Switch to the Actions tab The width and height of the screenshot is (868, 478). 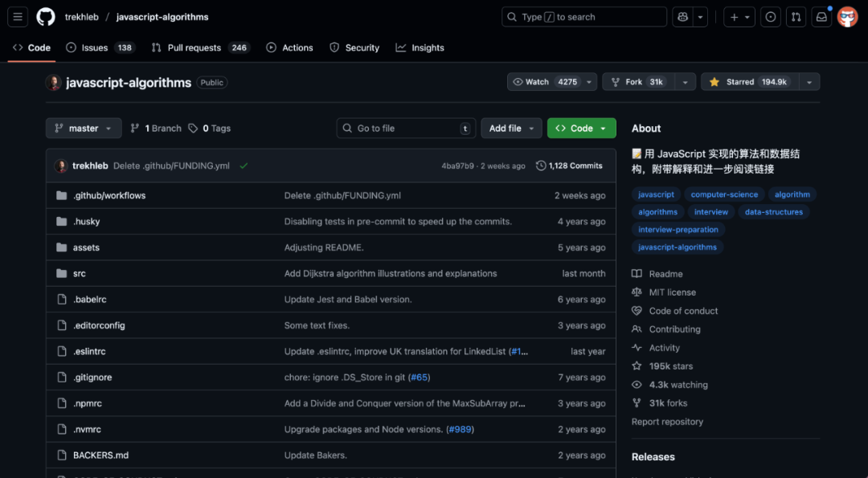tap(289, 48)
